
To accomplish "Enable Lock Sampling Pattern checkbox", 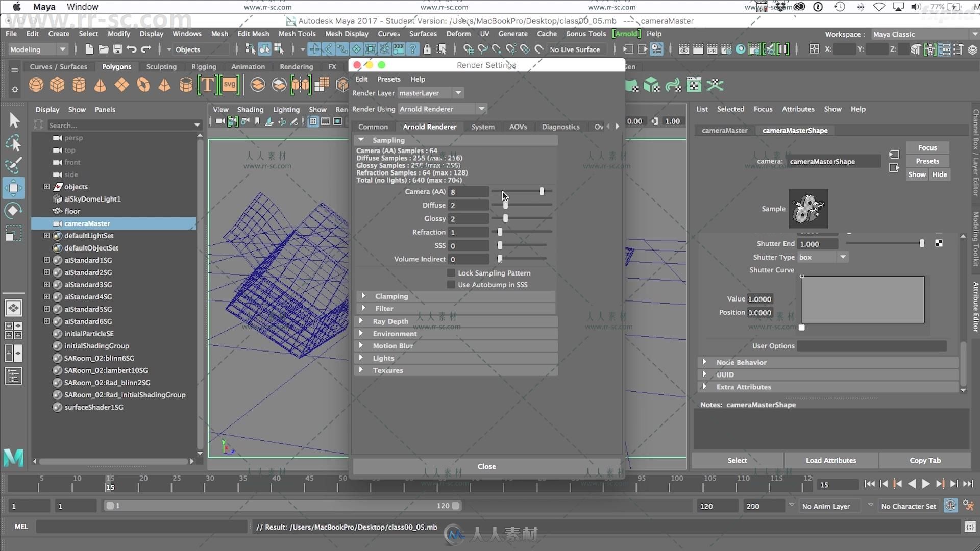I will coord(451,273).
